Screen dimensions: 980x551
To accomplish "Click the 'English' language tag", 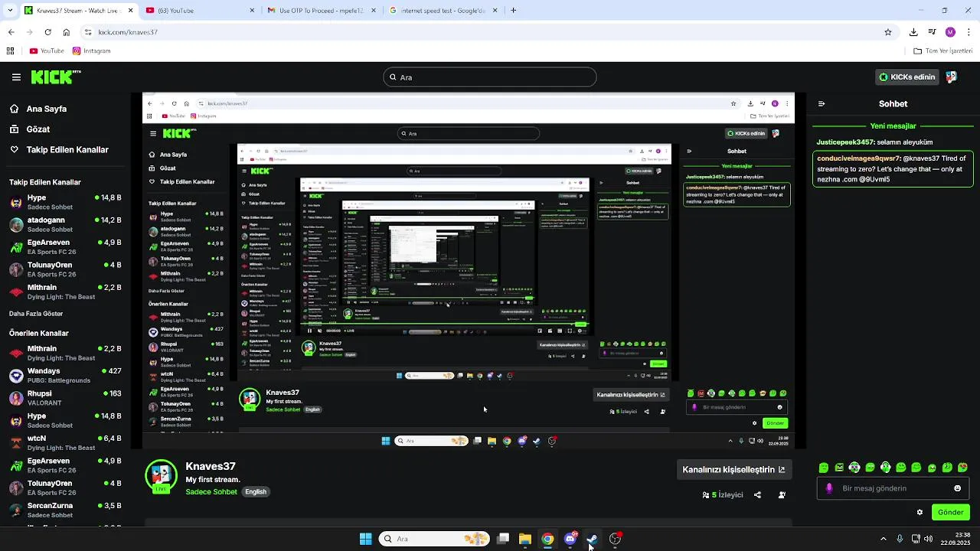I will tap(256, 492).
